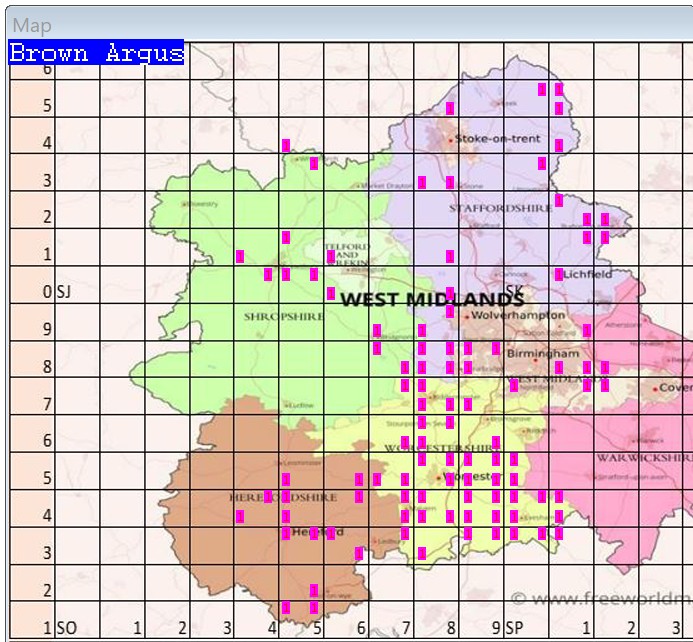Click the Brown Argus species label
This screenshot has height=642, width=693.
click(x=96, y=53)
